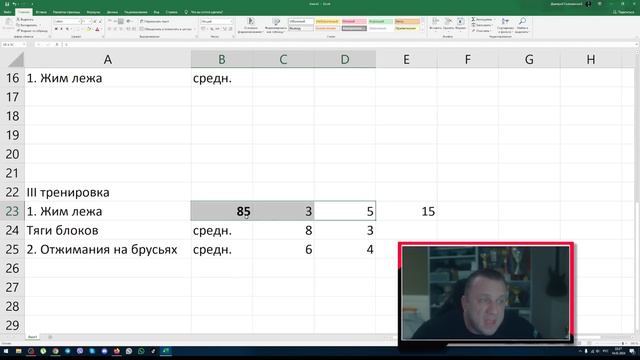
Task: Click the formula bar fx insert function icon
Action: pyautogui.click(x=57, y=44)
